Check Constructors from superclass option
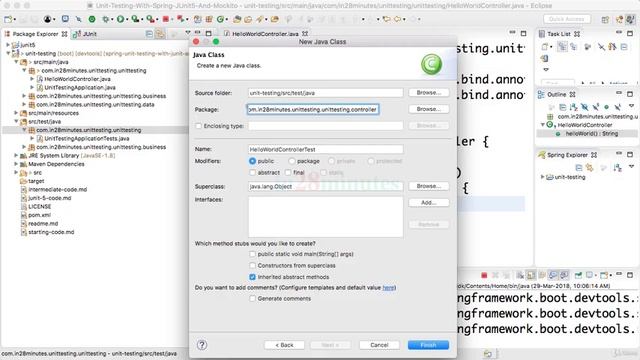Screen dimensions: 640x360 (252, 265)
